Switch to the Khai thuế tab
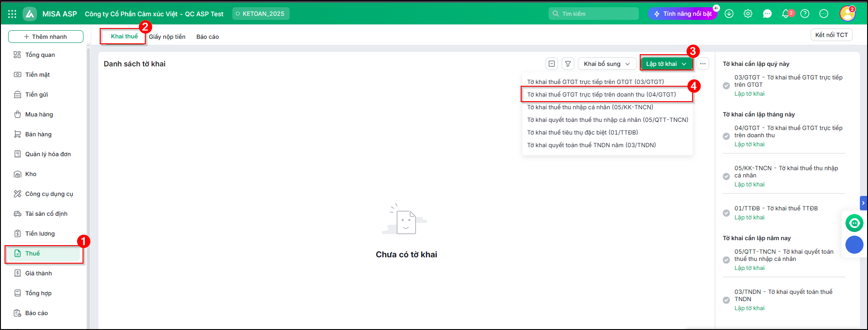Screen dimensions: 868x330 coord(124,36)
